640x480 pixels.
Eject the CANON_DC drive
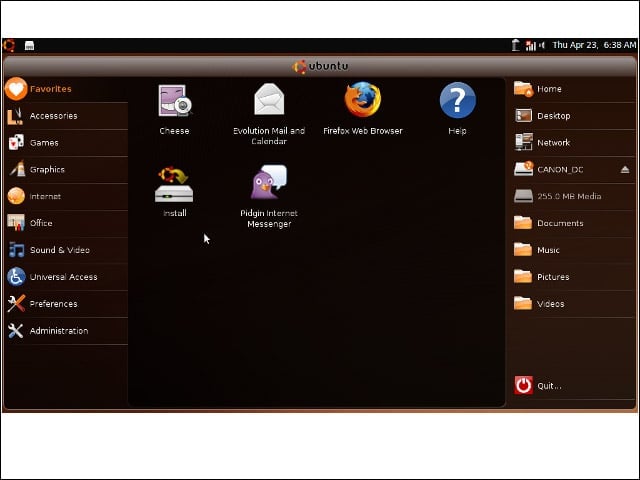click(x=625, y=169)
